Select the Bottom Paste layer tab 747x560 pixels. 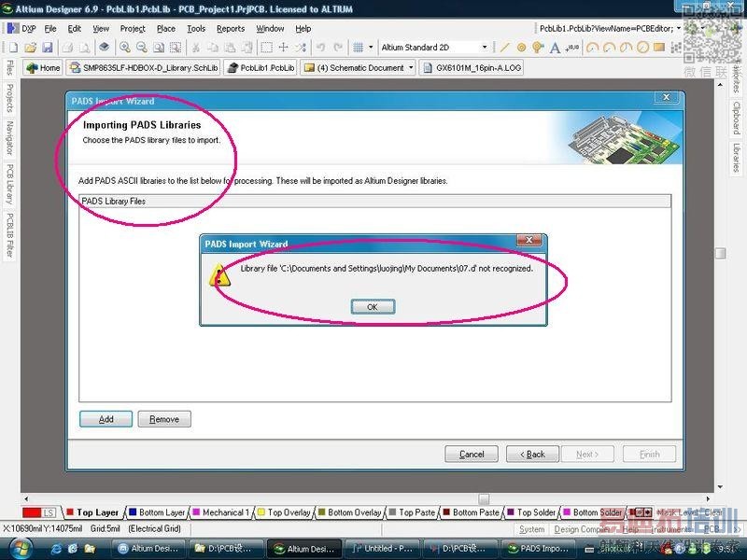[472, 512]
